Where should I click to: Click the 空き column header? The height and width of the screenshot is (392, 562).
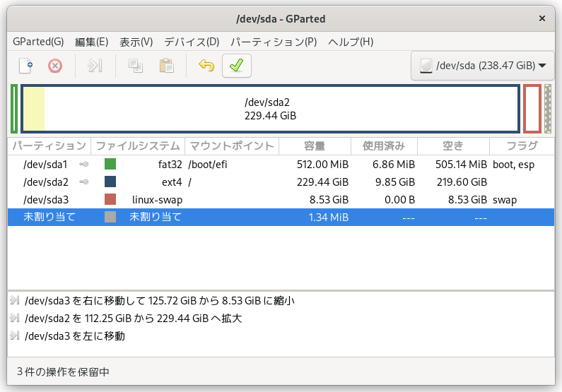coord(453,146)
